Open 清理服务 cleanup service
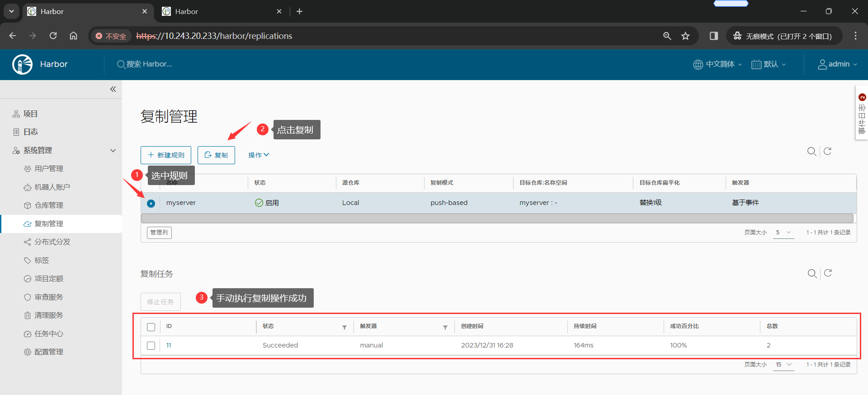The width and height of the screenshot is (868, 395). point(49,315)
